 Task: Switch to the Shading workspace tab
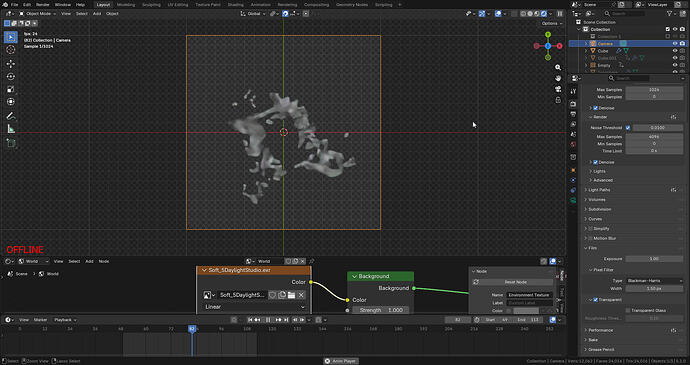point(235,4)
